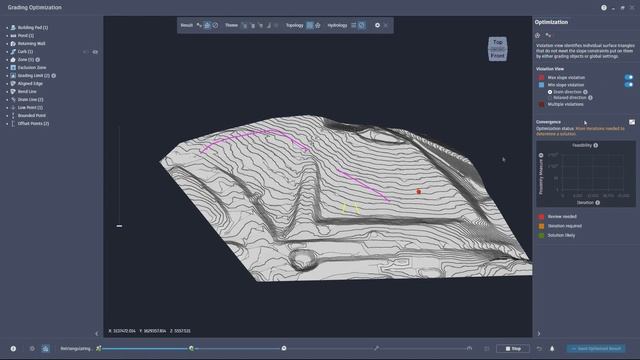The height and width of the screenshot is (360, 640).
Task: Click the Curb object icon
Action: tap(13, 51)
